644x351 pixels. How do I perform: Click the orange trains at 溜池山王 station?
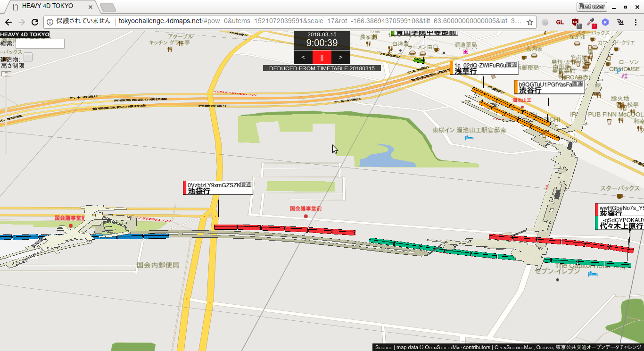(515, 113)
